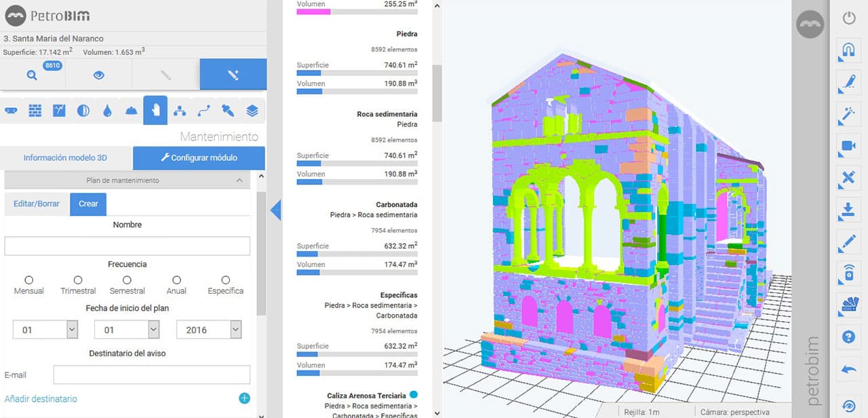Select the magic wand tool
This screenshot has height=418, width=868.
849,115
